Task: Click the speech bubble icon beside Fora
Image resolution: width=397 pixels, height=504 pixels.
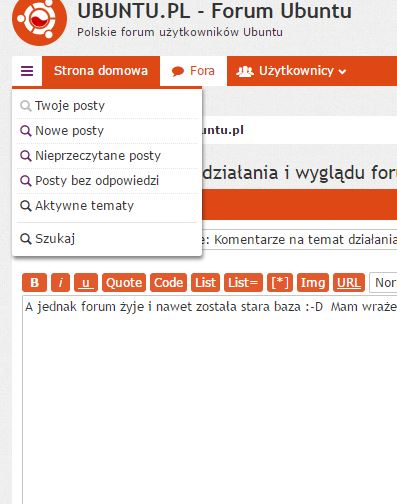Action: coord(178,71)
